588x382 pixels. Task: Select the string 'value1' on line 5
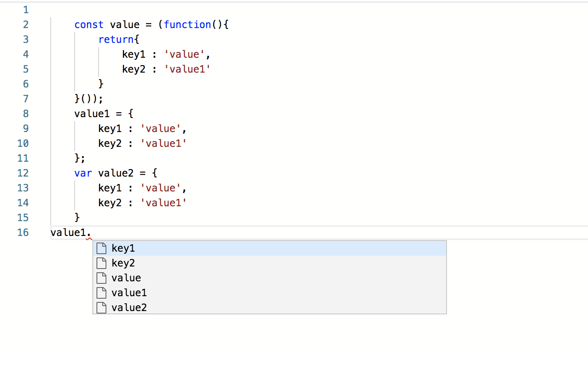(x=187, y=69)
